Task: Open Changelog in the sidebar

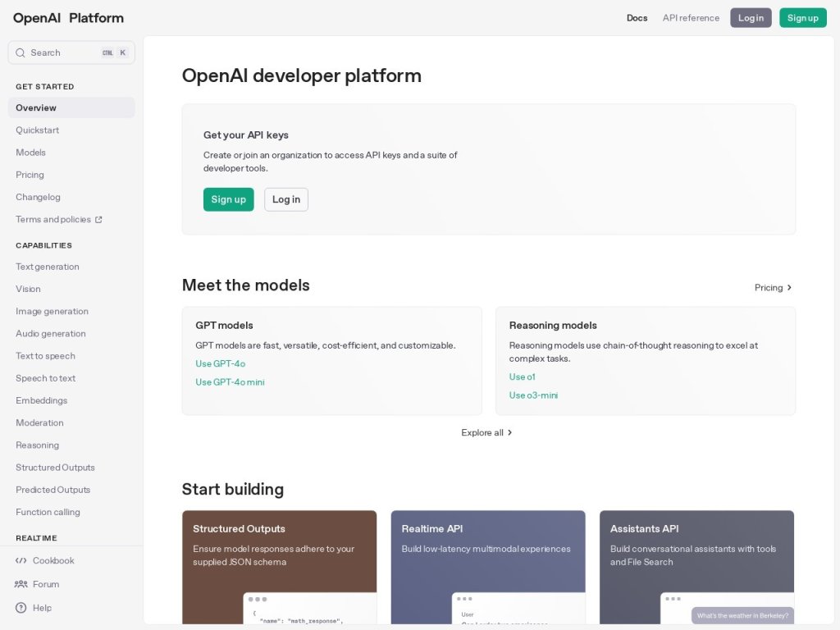Action: pyautogui.click(x=38, y=197)
